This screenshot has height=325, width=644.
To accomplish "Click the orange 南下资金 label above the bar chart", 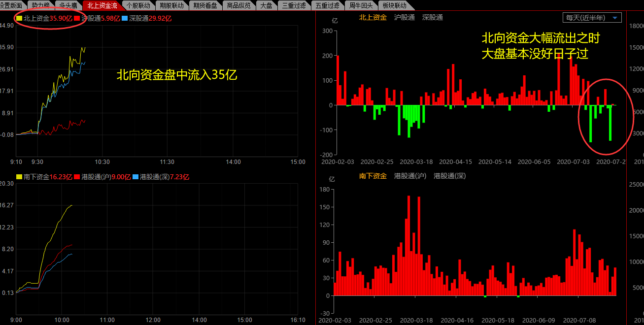I will [x=373, y=176].
